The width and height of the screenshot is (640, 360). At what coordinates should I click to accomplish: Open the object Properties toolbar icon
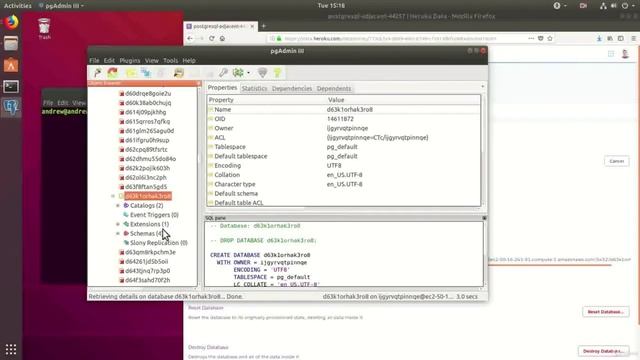131,73
